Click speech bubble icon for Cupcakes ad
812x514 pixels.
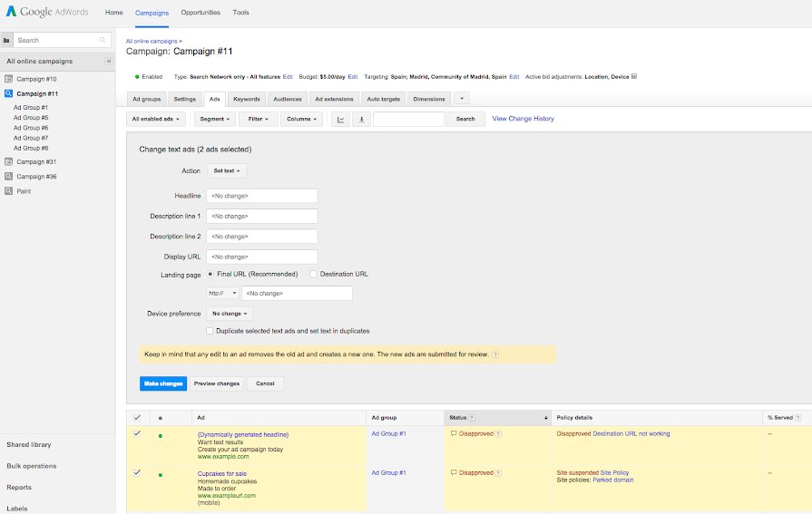click(454, 472)
